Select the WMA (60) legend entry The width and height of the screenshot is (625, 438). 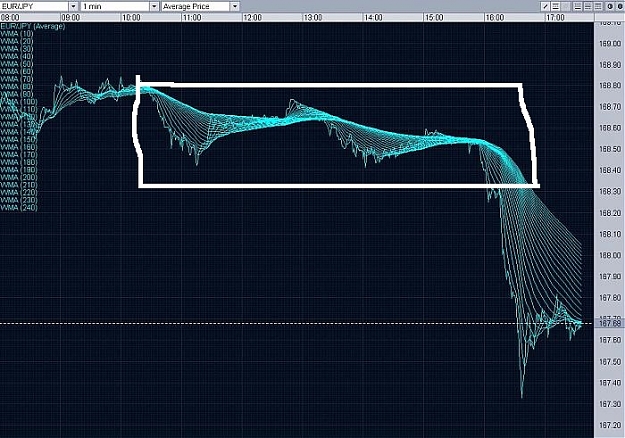tap(17, 72)
